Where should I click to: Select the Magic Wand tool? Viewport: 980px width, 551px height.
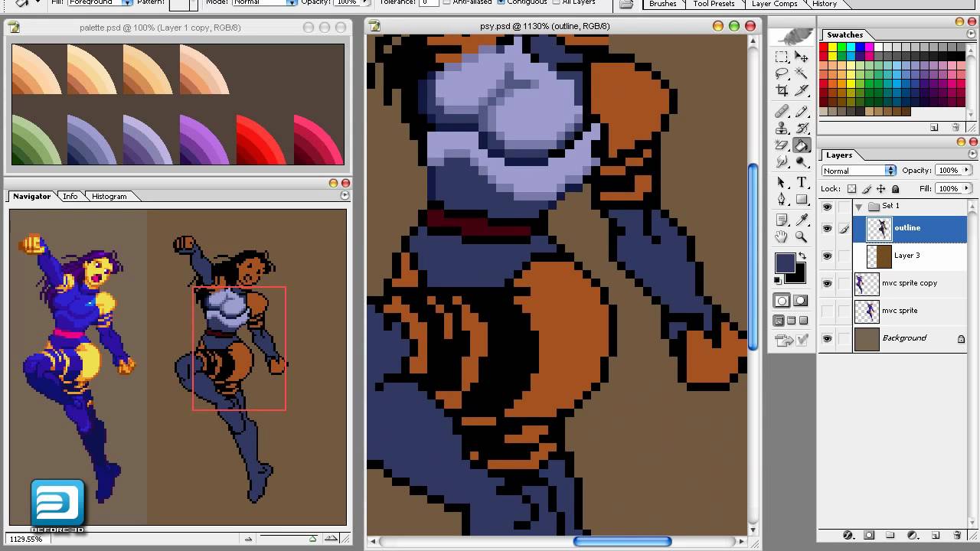pos(802,73)
